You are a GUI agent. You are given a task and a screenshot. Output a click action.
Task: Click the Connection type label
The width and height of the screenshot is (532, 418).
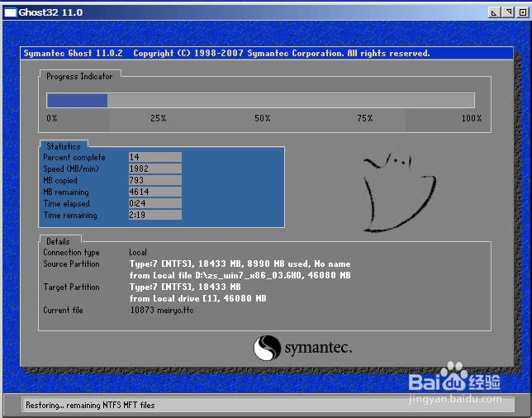(71, 253)
